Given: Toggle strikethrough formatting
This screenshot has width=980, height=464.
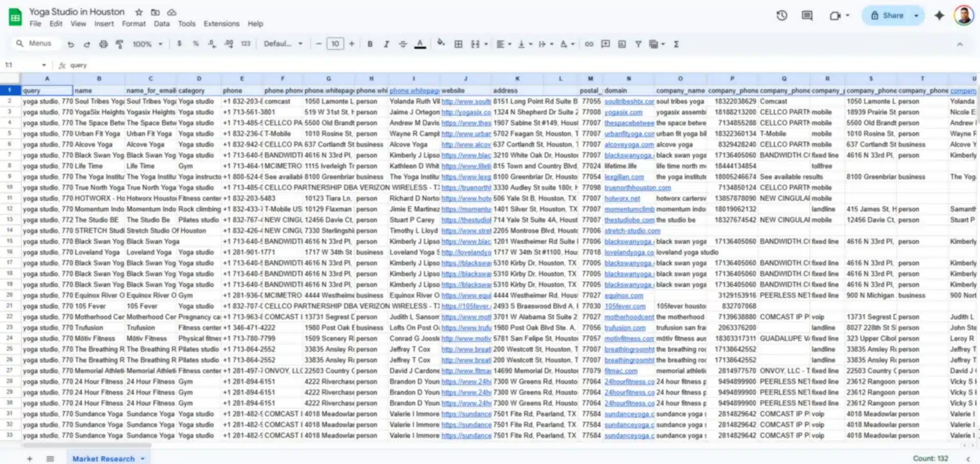Looking at the screenshot, I should (x=403, y=44).
